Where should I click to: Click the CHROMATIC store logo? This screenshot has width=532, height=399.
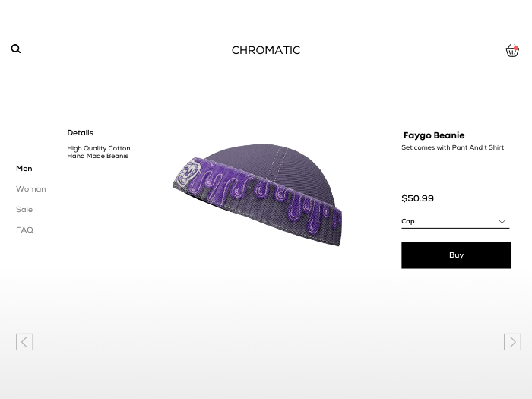[266, 50]
